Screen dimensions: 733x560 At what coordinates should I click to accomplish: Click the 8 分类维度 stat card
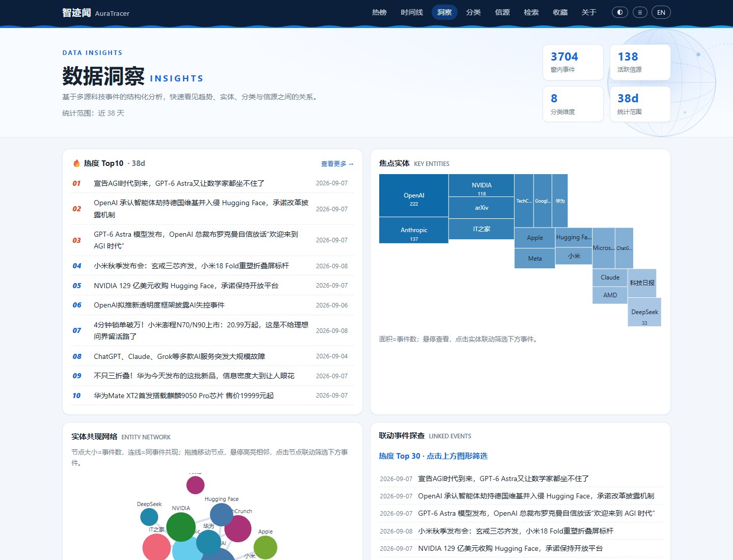coord(573,104)
